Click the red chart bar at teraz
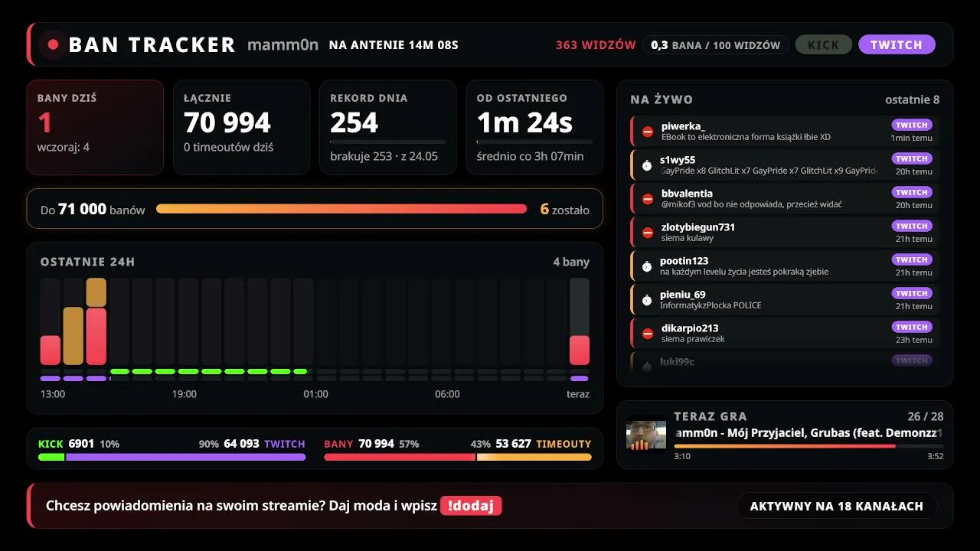 (580, 350)
